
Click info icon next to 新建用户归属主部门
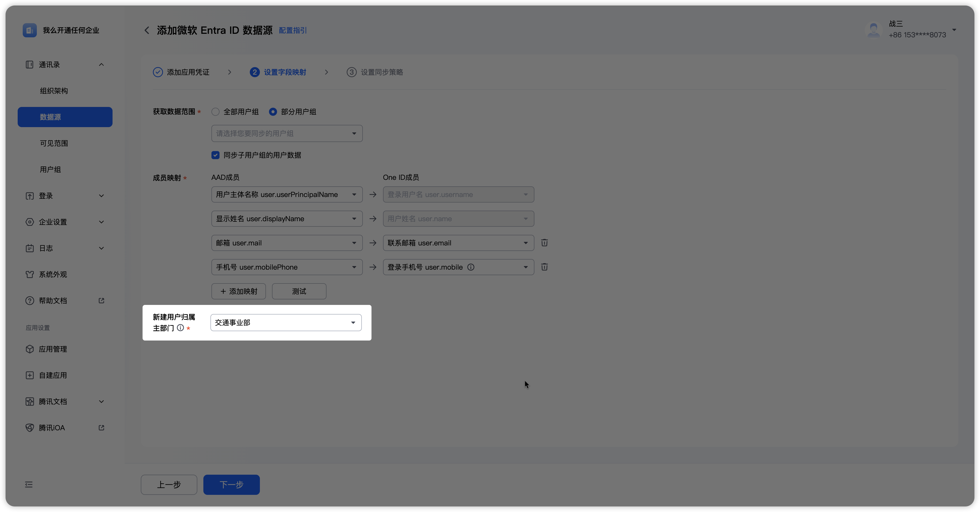click(x=180, y=328)
